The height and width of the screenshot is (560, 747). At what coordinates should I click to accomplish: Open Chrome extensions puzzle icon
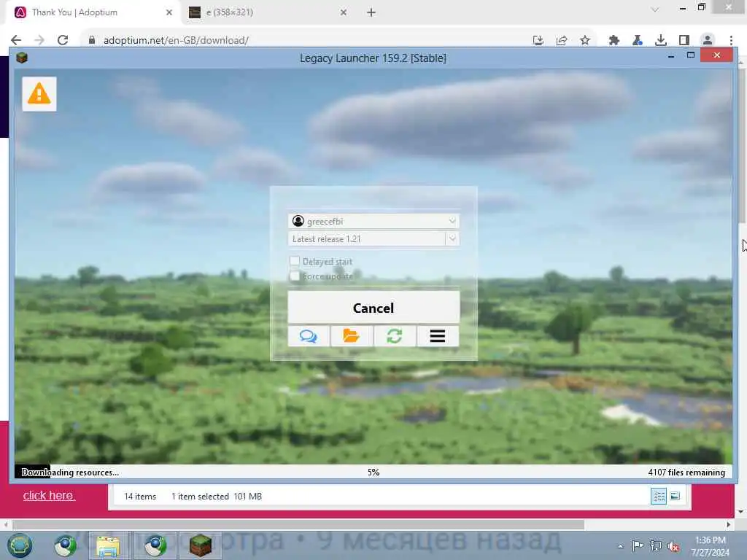[x=614, y=41]
